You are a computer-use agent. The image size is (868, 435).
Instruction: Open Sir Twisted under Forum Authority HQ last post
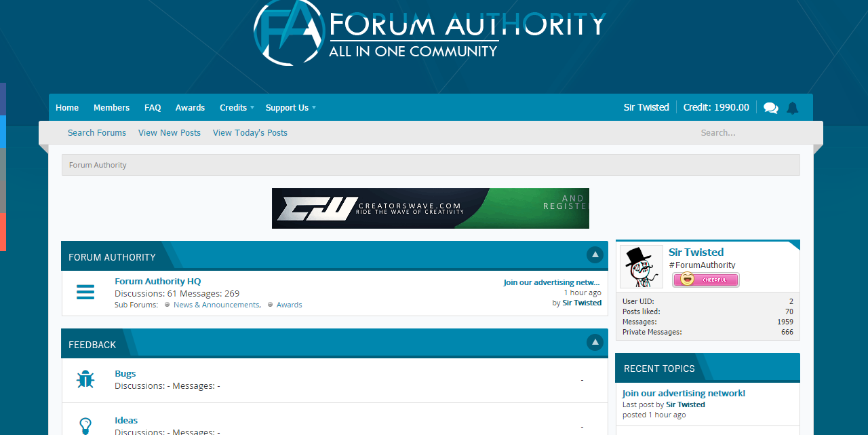pos(582,303)
